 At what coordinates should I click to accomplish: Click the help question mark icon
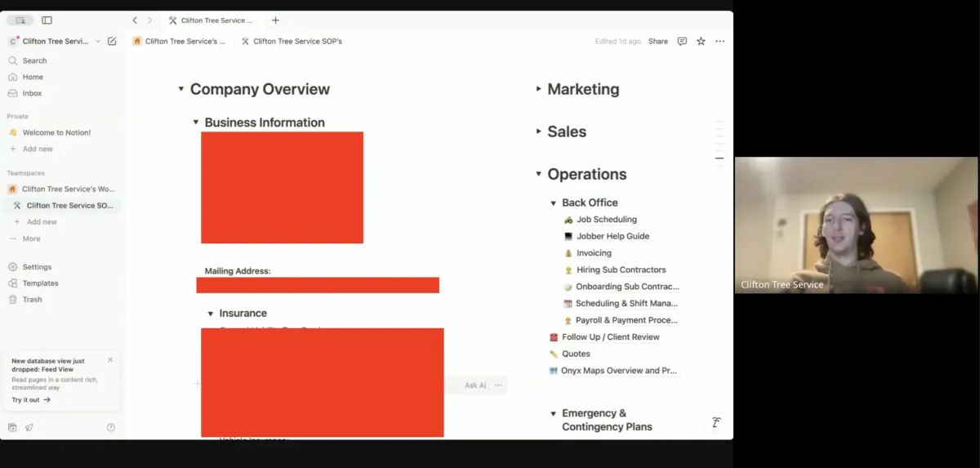point(111,427)
